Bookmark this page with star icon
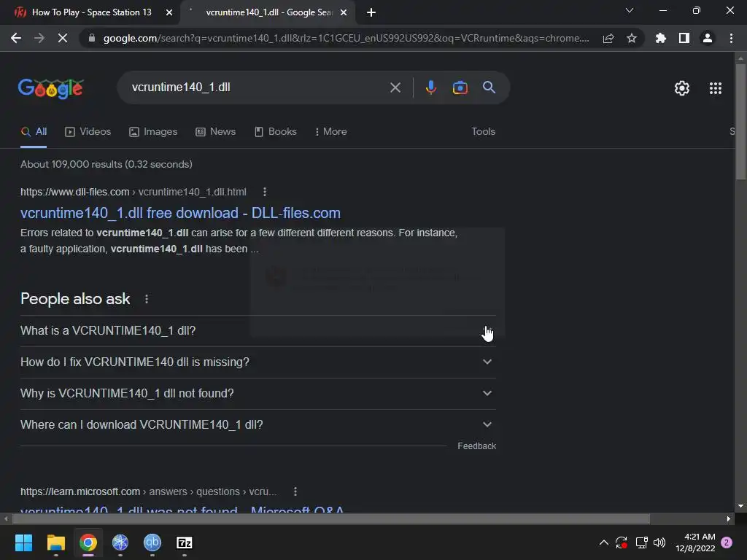The width and height of the screenshot is (747, 560). click(x=632, y=38)
